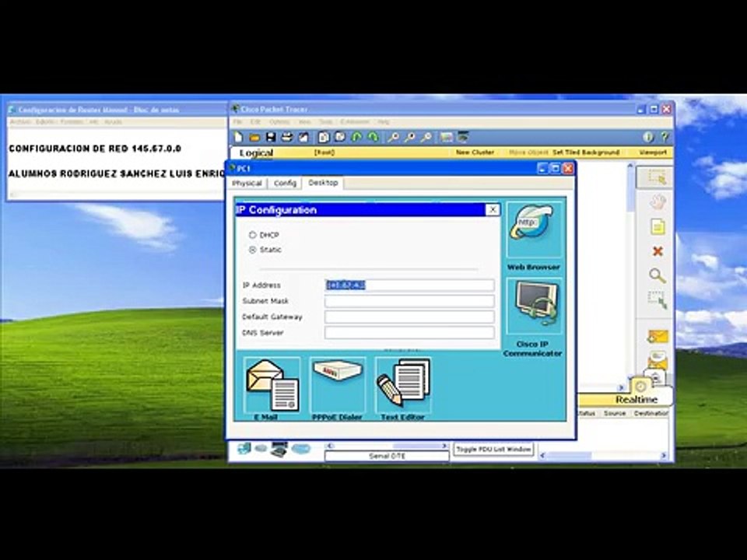
Task: Click the Toggle PDU List Window button
Action: 493,449
